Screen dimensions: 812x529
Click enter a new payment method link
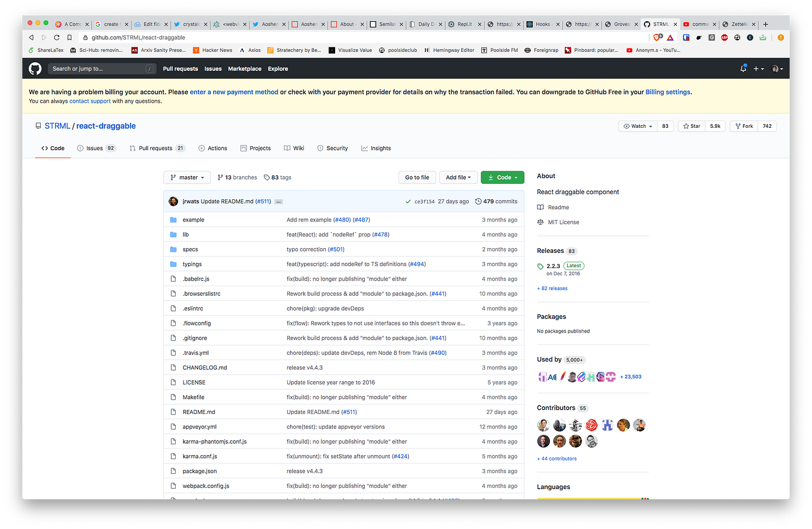(x=234, y=92)
